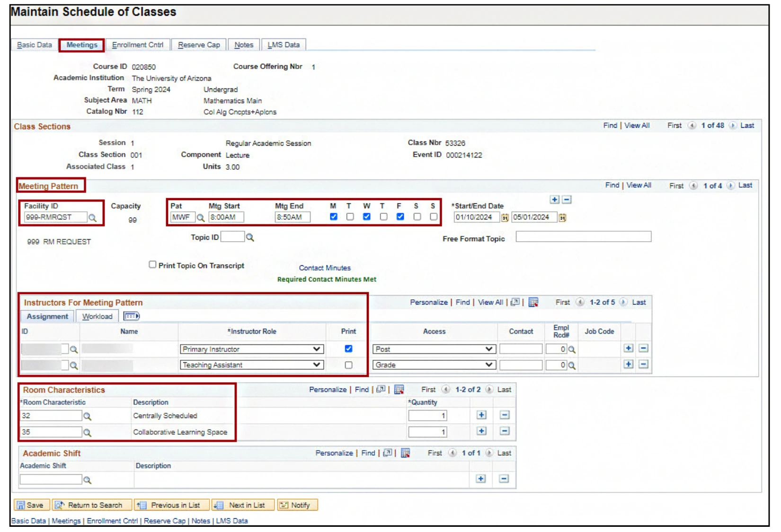Check Print for Teaching Assistant
The image size is (781, 532).
348,365
